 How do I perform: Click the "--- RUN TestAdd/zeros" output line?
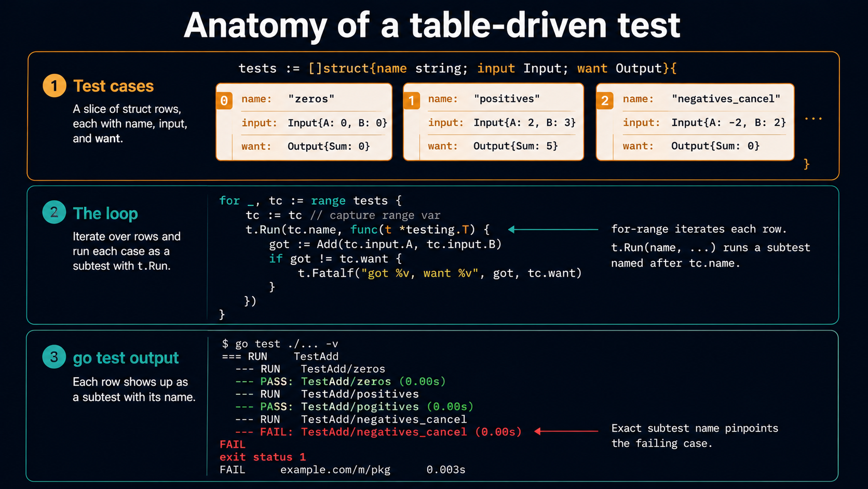310,369
